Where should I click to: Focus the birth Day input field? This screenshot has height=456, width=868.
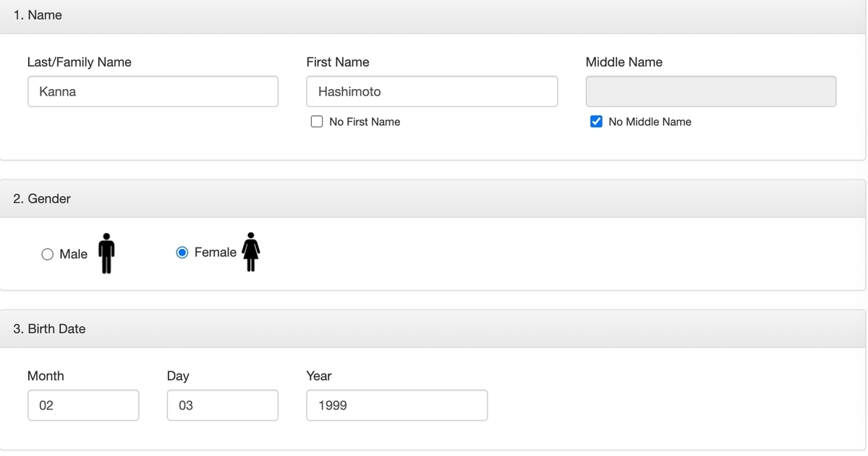(x=222, y=405)
